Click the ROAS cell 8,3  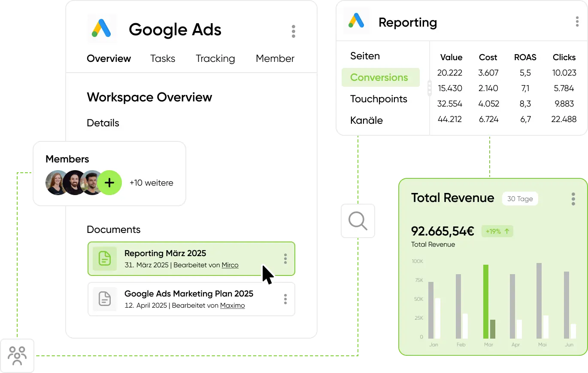pyautogui.click(x=525, y=104)
